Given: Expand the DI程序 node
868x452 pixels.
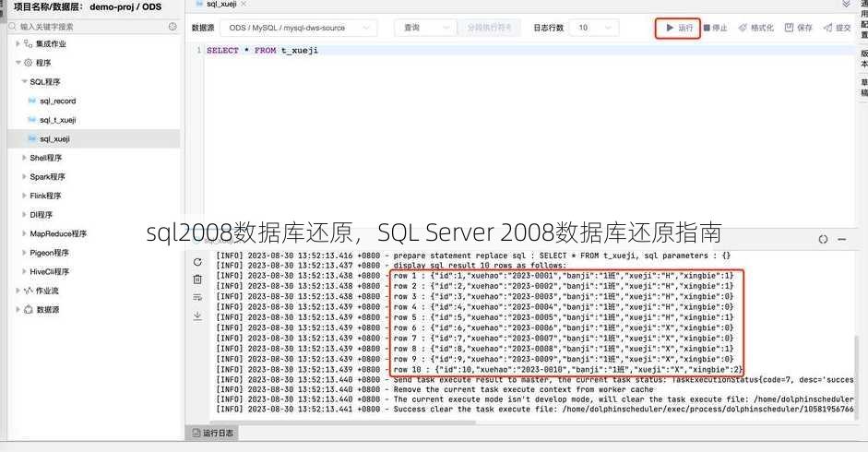Looking at the screenshot, I should [24, 214].
